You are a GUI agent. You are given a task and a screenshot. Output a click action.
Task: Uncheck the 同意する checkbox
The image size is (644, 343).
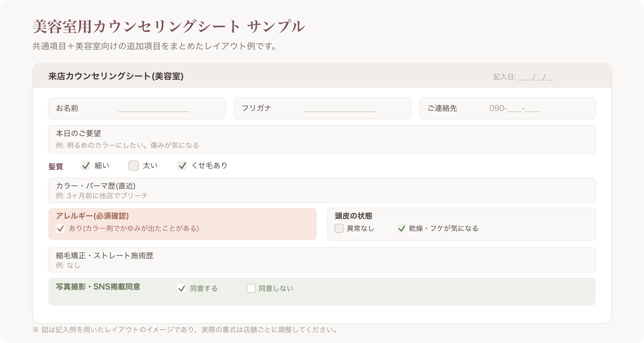tap(181, 288)
